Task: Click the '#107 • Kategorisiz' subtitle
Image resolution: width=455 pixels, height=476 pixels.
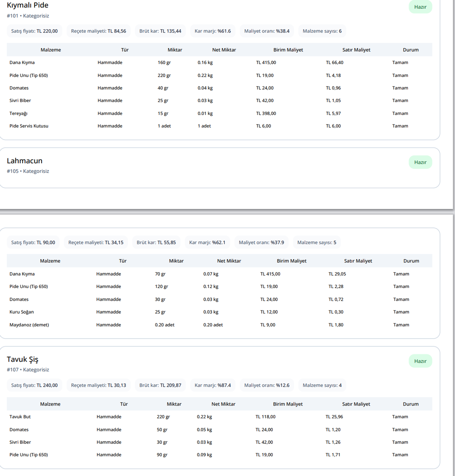Action: 28,370
